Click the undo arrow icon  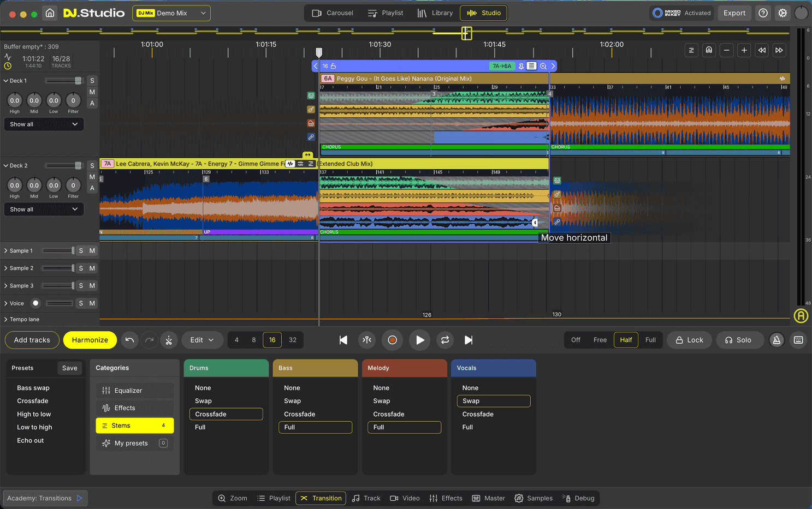tap(129, 340)
